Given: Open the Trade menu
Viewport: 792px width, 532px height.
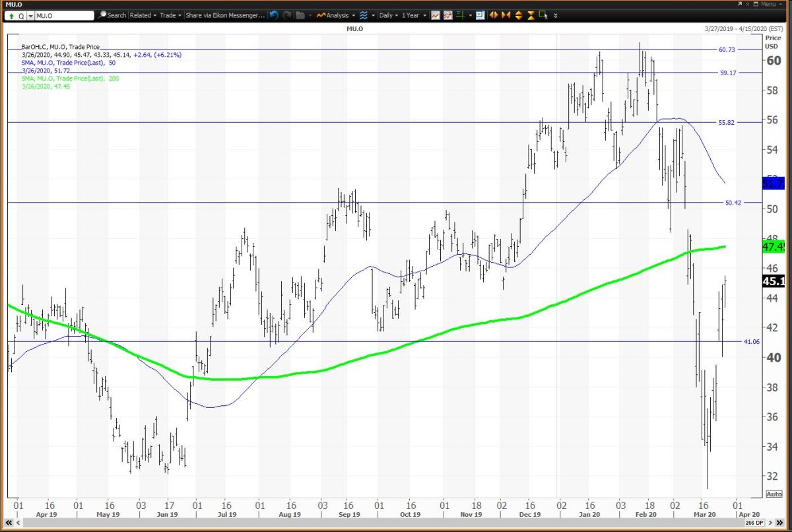Looking at the screenshot, I should (x=170, y=15).
